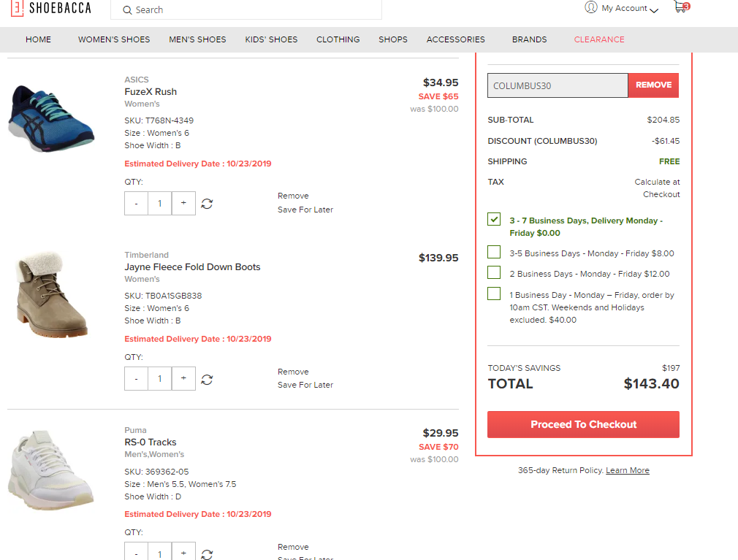This screenshot has width=738, height=560.
Task: Click the Shoebacca logo
Action: point(51,7)
